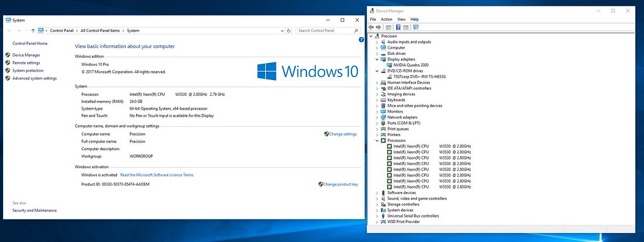
Task: Expand the System devices chevron
Action: pos(377,210)
